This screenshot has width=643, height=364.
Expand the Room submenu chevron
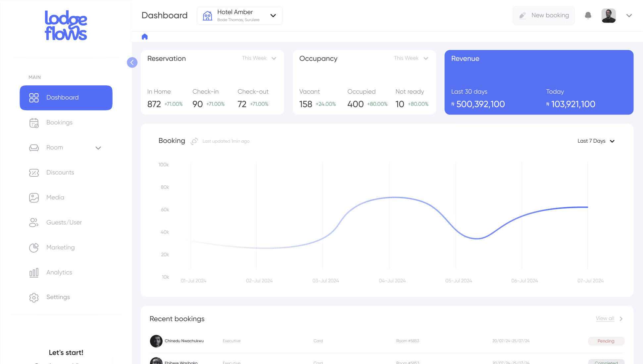98,148
